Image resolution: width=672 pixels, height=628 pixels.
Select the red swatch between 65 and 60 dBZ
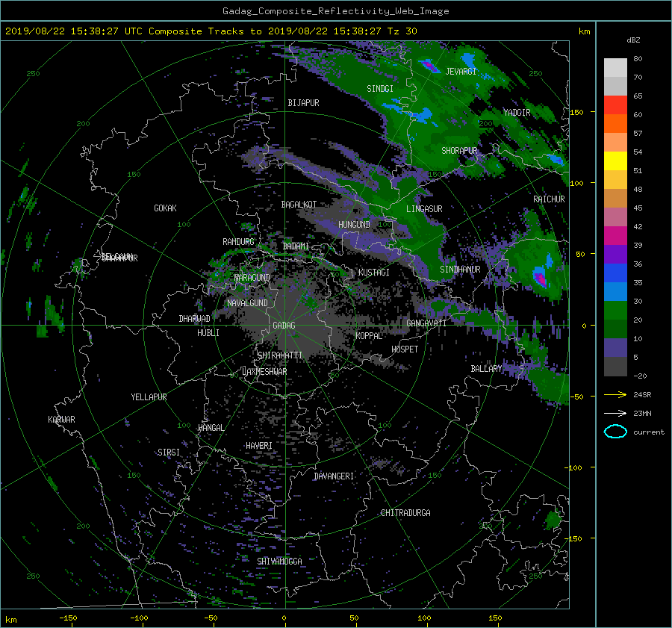(615, 105)
